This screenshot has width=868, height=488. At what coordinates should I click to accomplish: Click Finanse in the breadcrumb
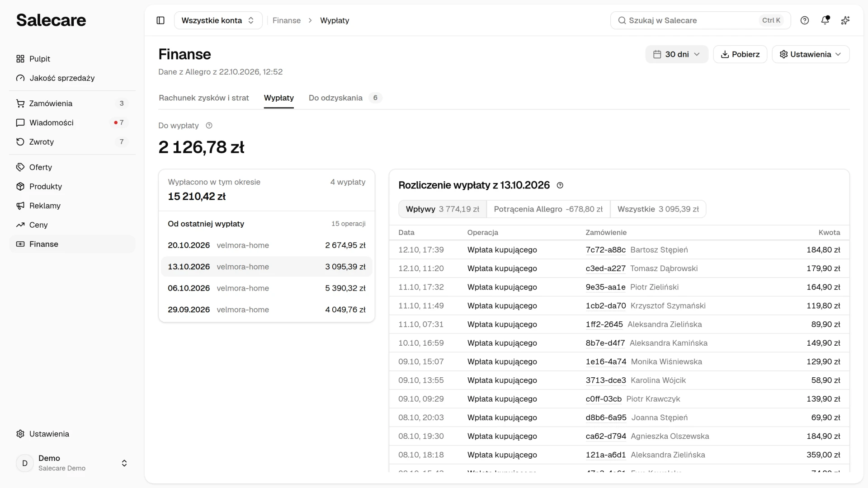click(287, 20)
